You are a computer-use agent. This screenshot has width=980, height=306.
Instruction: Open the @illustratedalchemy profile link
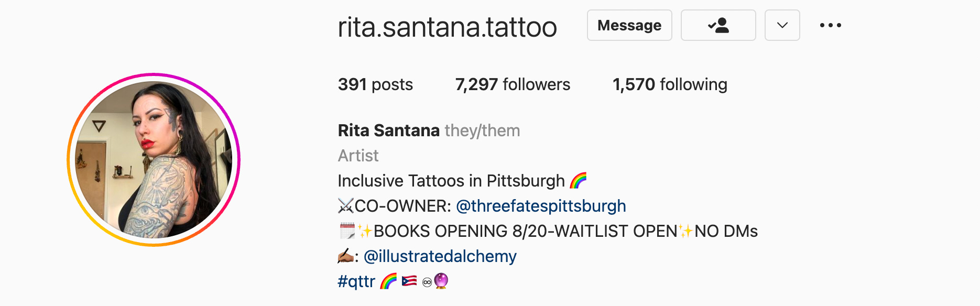440,256
